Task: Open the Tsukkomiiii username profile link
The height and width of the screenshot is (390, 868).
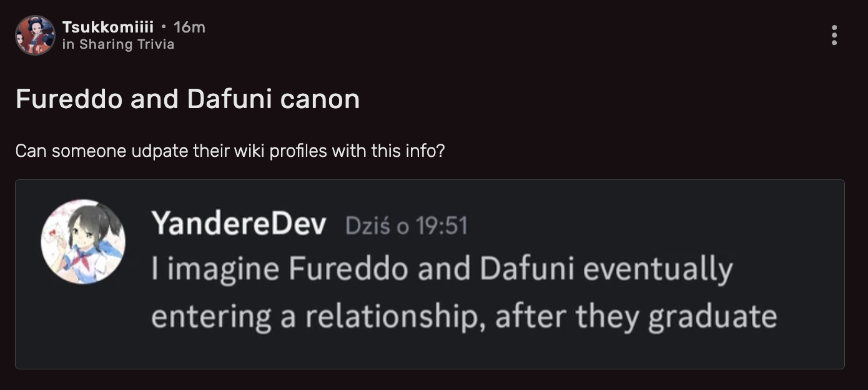Action: [107, 27]
